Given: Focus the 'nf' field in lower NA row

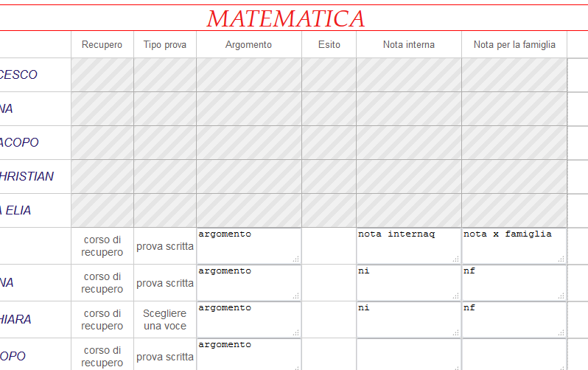Looking at the screenshot, I should (x=514, y=282).
